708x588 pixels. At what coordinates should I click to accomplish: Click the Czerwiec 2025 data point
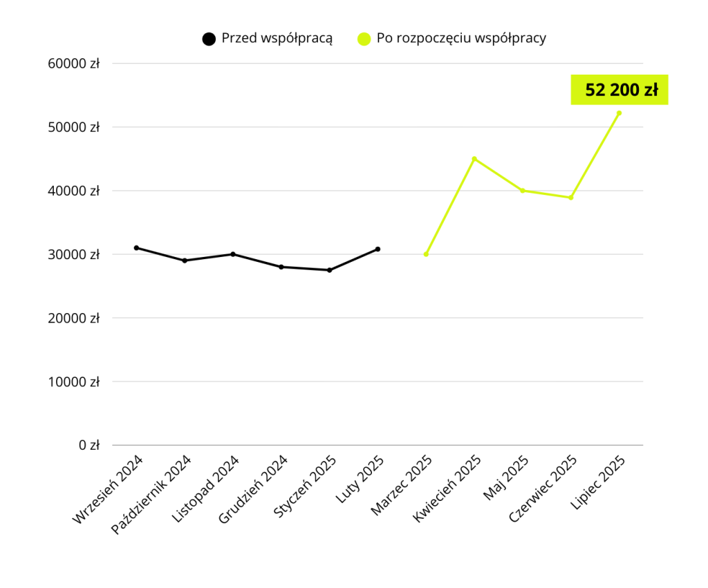coord(570,198)
